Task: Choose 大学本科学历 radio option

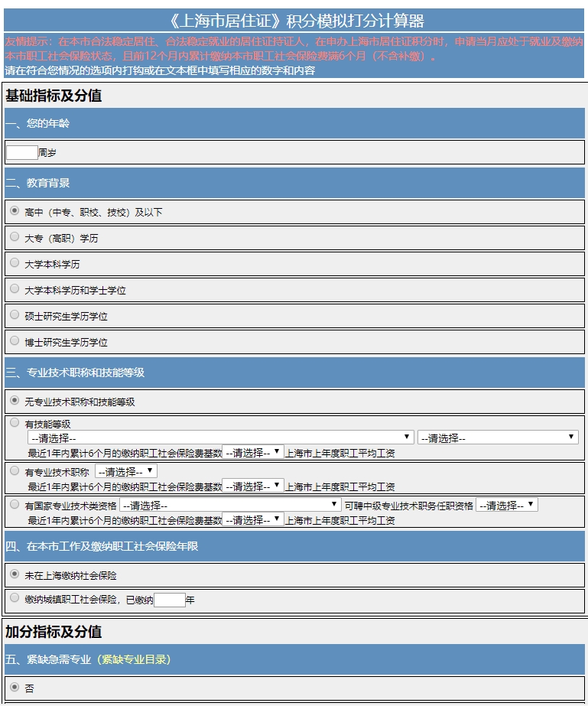Action: click(x=15, y=263)
